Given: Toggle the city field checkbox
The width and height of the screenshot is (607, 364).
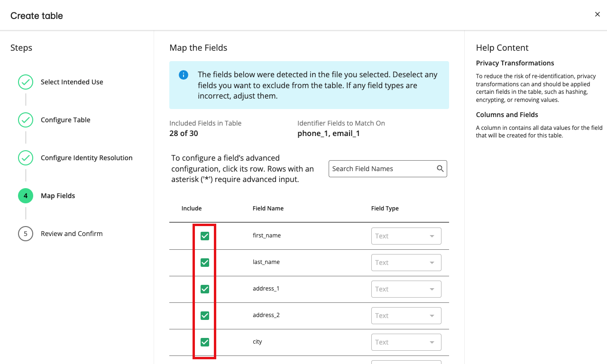Looking at the screenshot, I should point(205,342).
